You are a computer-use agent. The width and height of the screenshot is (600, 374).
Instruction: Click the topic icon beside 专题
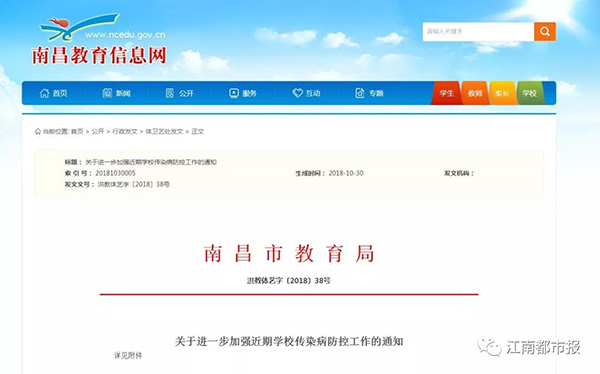[360, 93]
